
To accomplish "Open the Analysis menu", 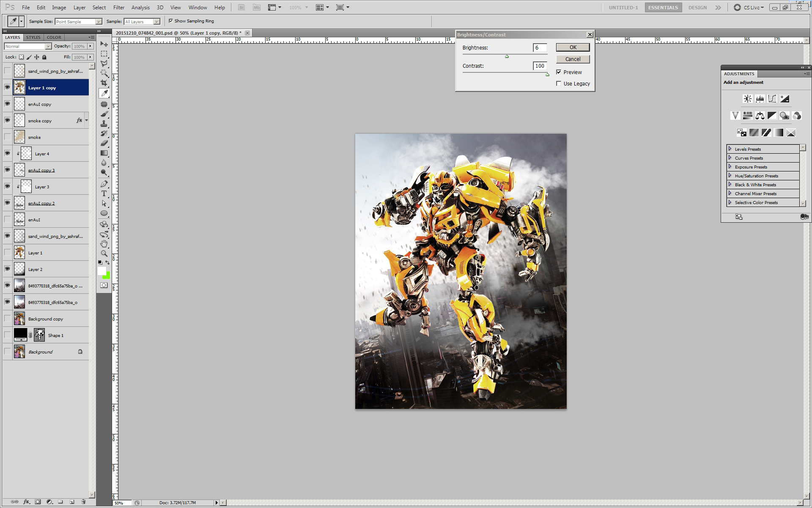I will [x=140, y=7].
